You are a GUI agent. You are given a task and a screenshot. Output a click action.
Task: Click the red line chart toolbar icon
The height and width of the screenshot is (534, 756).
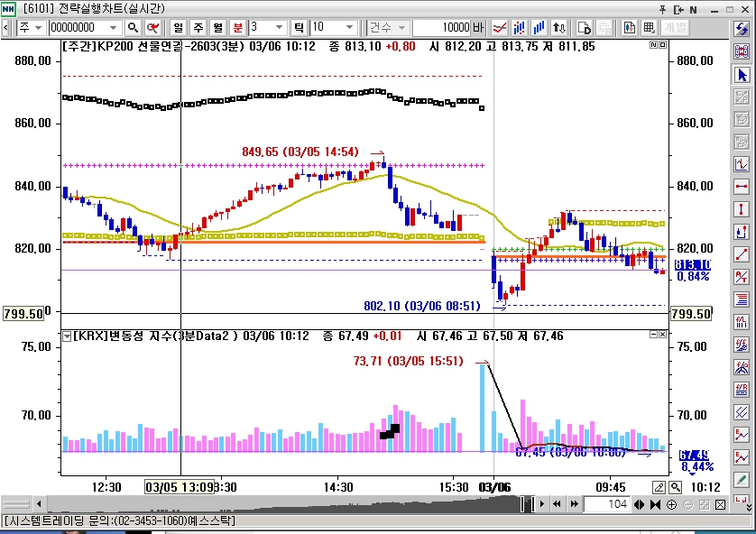point(498,28)
